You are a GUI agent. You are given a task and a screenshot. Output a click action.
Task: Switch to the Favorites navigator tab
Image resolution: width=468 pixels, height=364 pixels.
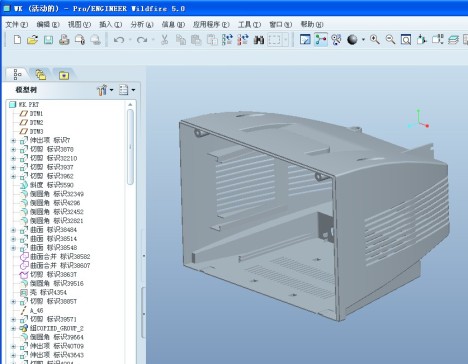pyautogui.click(x=64, y=75)
